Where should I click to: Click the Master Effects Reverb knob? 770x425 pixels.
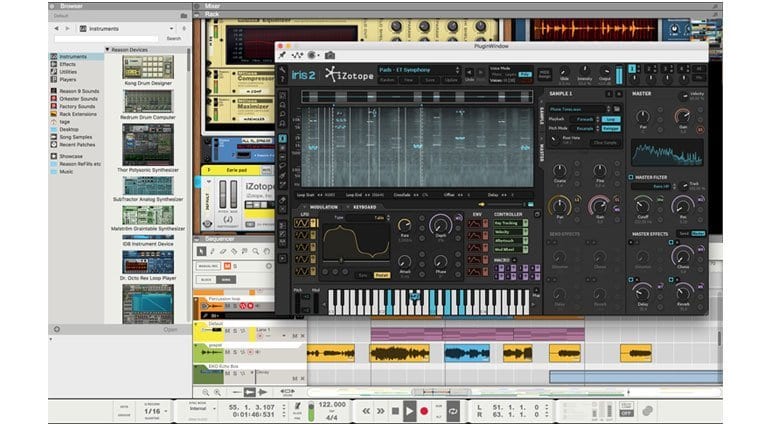[x=683, y=294]
